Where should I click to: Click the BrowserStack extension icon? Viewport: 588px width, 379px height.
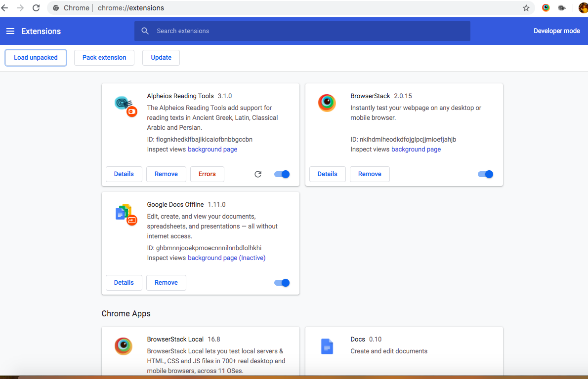tap(327, 103)
